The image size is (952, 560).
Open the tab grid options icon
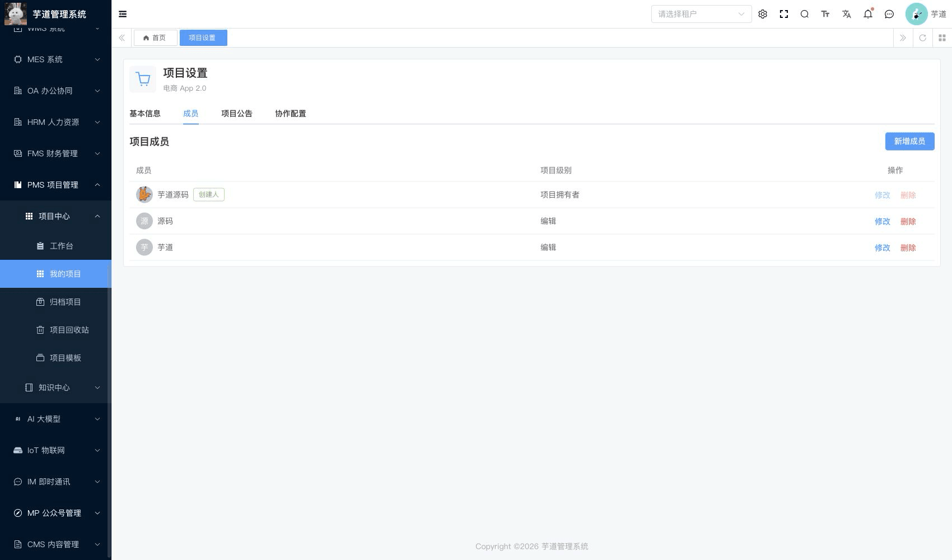pyautogui.click(x=942, y=38)
